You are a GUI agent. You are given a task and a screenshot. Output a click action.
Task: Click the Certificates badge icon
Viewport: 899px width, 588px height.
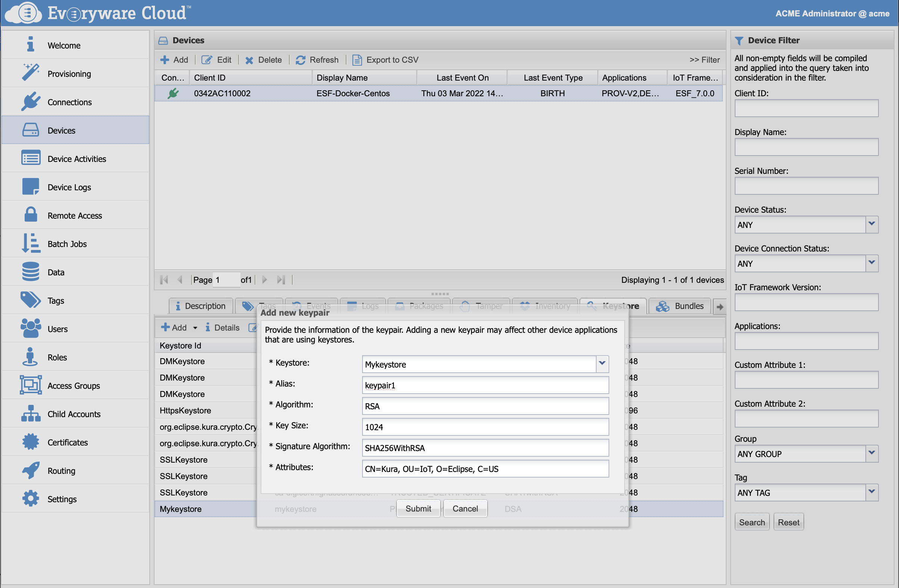point(31,442)
